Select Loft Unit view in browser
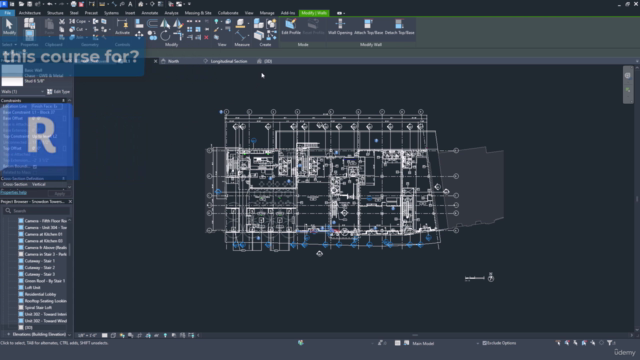The height and width of the screenshot is (360, 640). 33,288
